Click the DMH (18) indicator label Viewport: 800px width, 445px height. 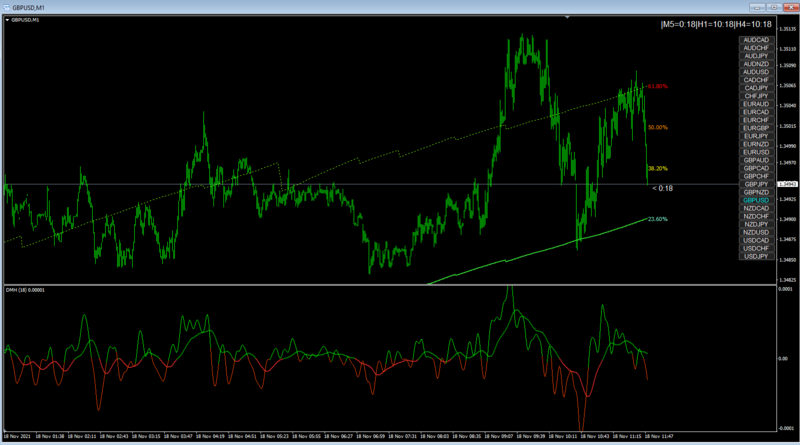[25, 290]
